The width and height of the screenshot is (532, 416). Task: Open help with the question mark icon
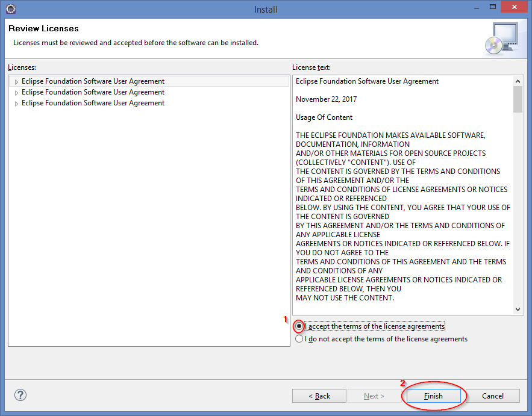point(20,395)
